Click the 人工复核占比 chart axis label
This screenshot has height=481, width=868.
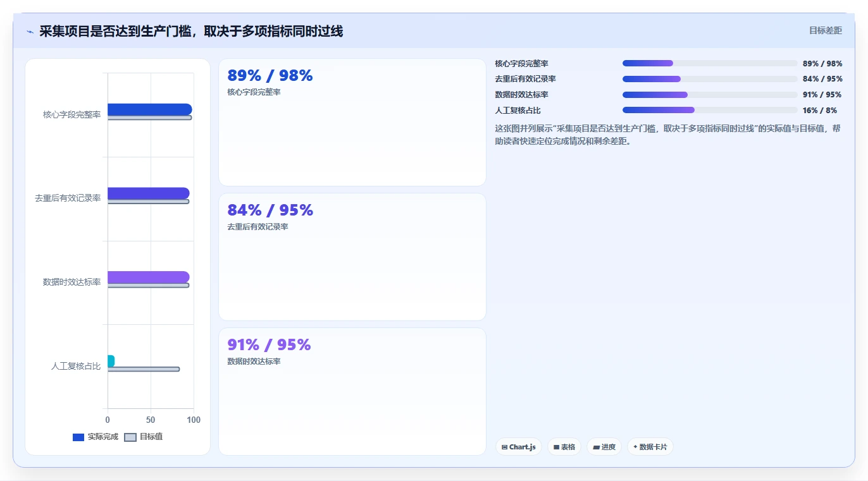coord(76,366)
